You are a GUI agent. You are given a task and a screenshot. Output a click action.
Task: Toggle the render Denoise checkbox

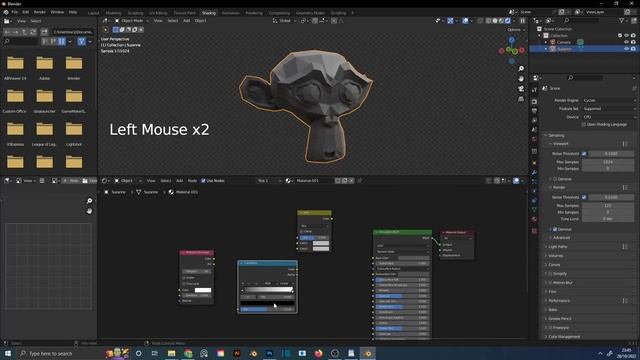(x=555, y=229)
